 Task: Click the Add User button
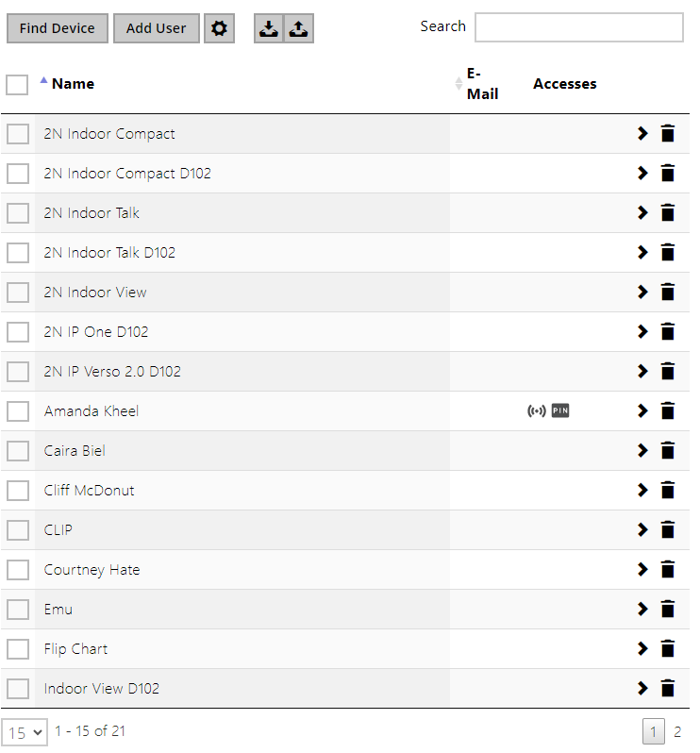156,28
